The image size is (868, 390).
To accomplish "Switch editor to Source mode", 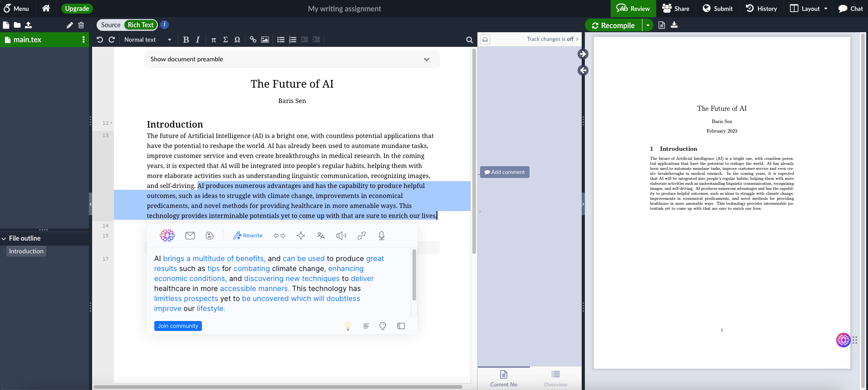I will pos(111,25).
